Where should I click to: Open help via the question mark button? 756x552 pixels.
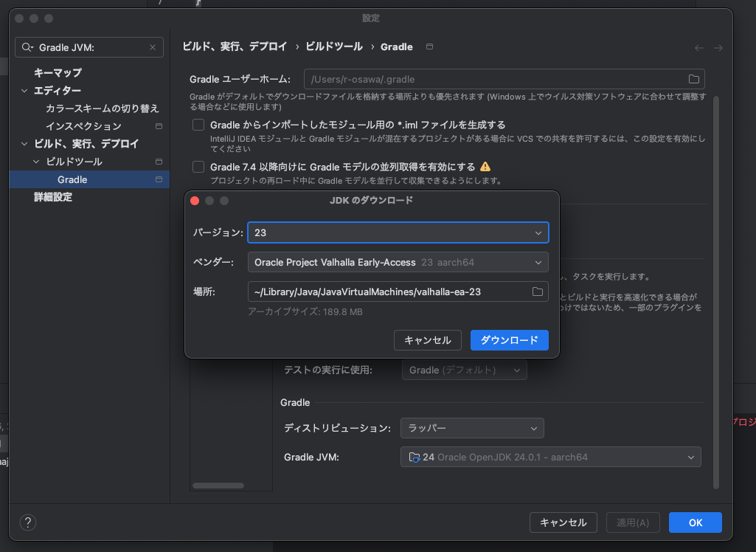(x=28, y=522)
